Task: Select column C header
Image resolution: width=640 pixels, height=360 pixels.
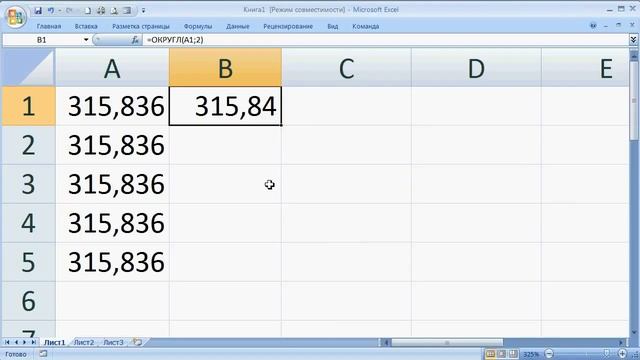Action: [x=347, y=68]
